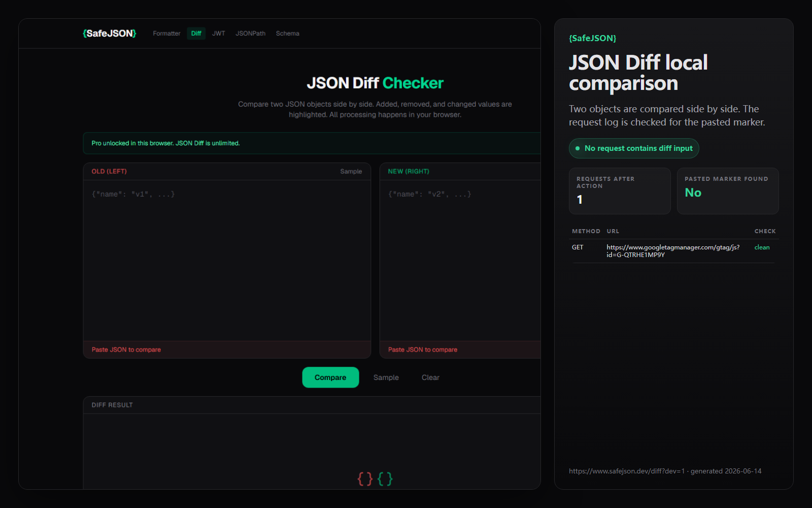Click the {SafeJSON} label in side panel
Screen dimensions: 812x508
pyautogui.click(x=592, y=38)
